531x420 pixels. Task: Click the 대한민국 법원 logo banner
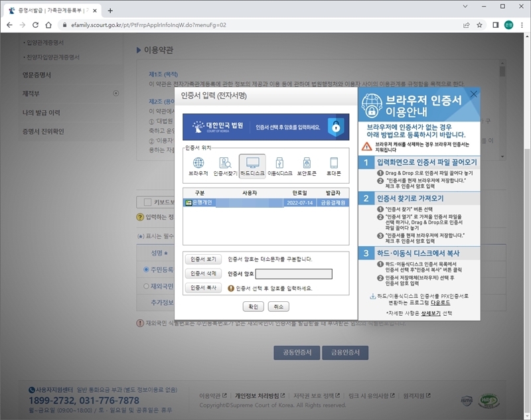point(266,127)
